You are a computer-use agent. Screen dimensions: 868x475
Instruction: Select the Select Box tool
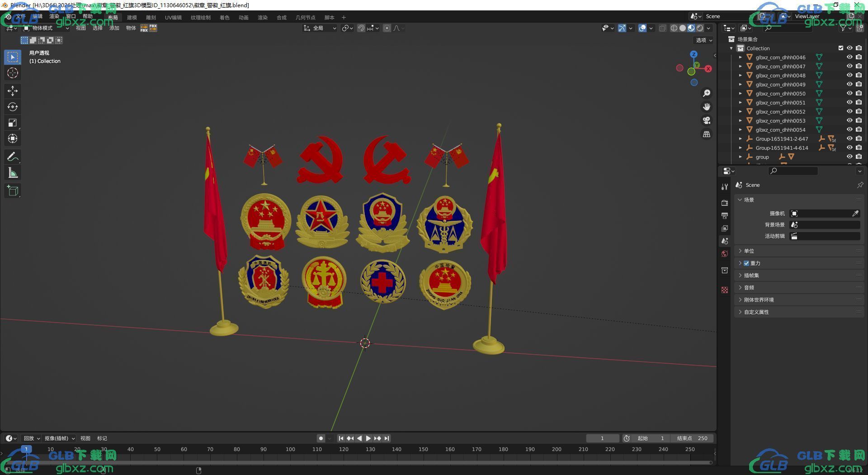pyautogui.click(x=13, y=57)
